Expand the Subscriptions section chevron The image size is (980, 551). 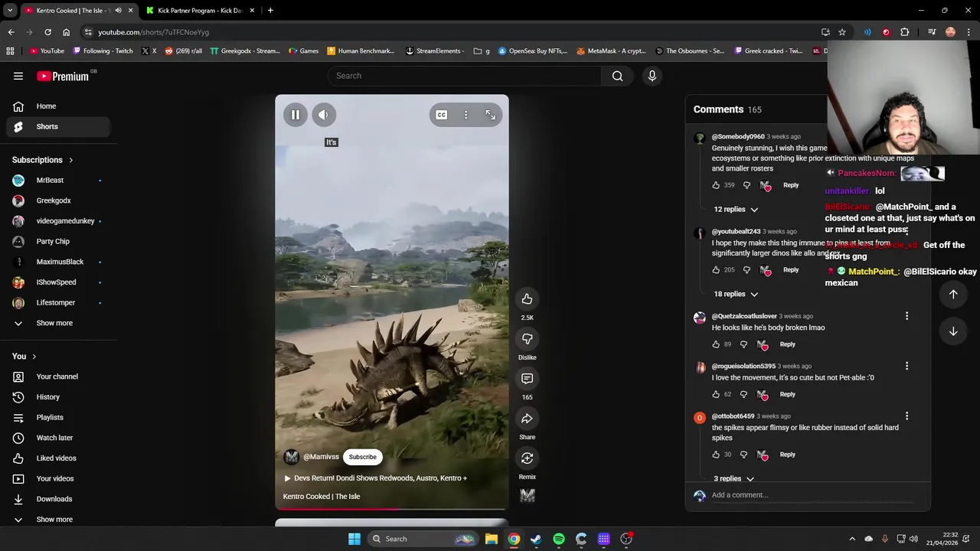tap(70, 160)
